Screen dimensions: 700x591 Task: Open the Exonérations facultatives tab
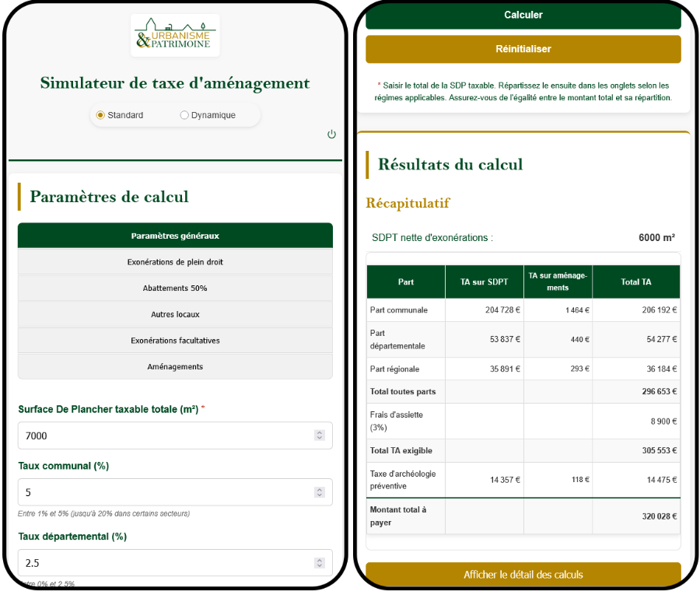pos(175,341)
